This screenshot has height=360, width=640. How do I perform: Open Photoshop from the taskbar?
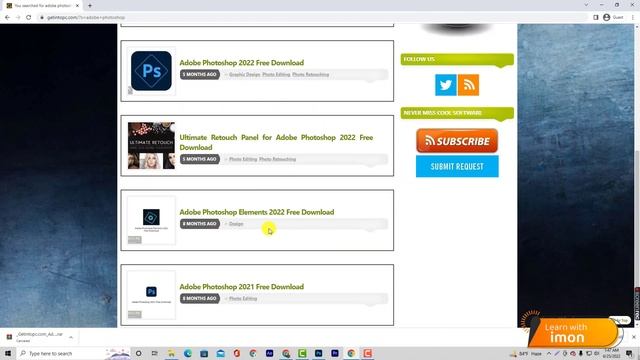318,353
